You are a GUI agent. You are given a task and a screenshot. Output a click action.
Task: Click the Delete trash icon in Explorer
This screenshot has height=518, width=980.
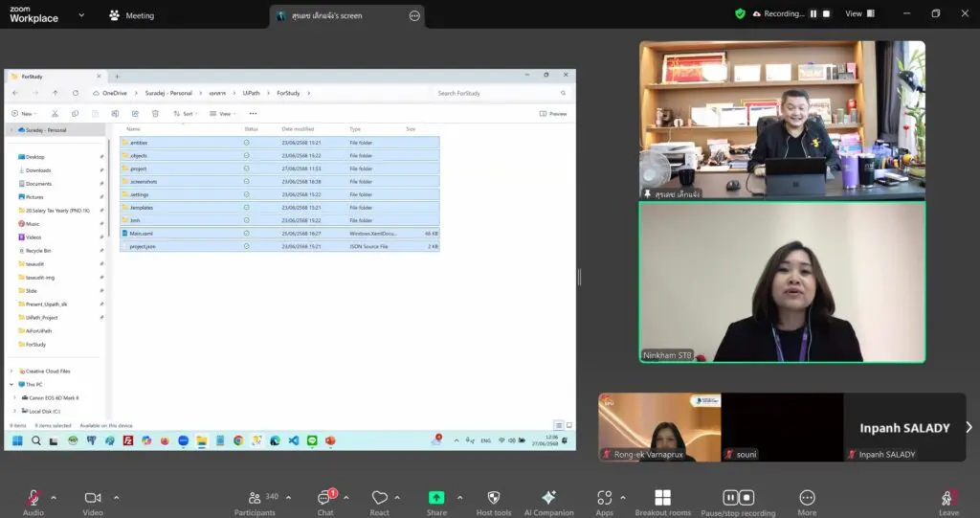pos(155,113)
